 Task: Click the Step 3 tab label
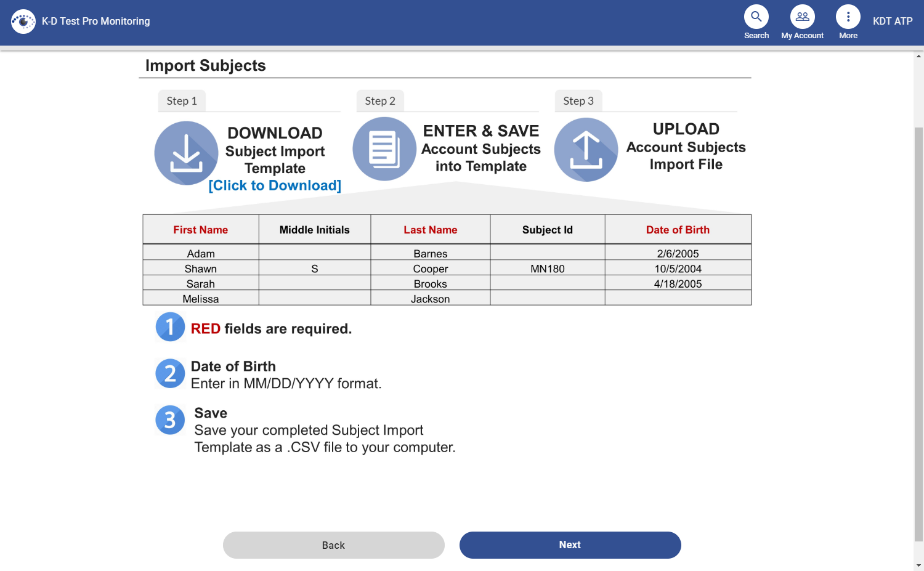pos(578,100)
